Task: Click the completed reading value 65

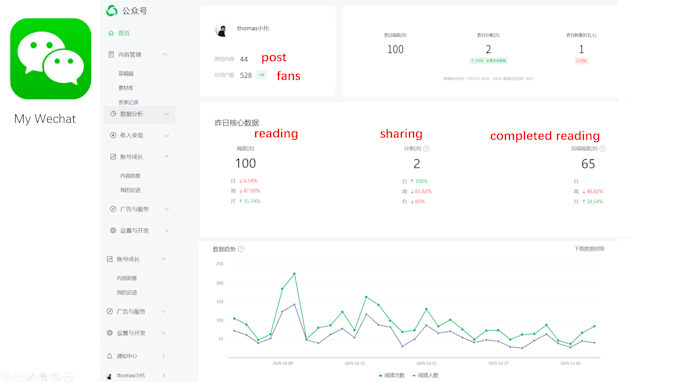Action: 588,164
